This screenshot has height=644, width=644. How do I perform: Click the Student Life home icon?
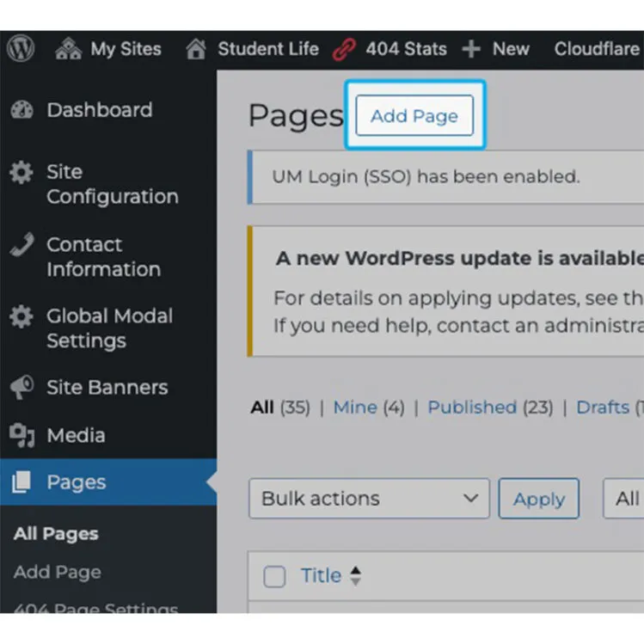(196, 49)
